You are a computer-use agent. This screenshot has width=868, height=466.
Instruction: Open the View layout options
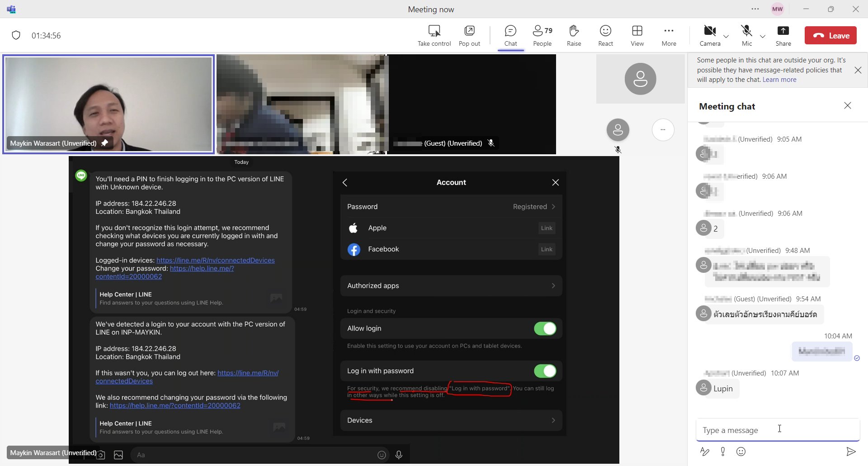click(637, 31)
